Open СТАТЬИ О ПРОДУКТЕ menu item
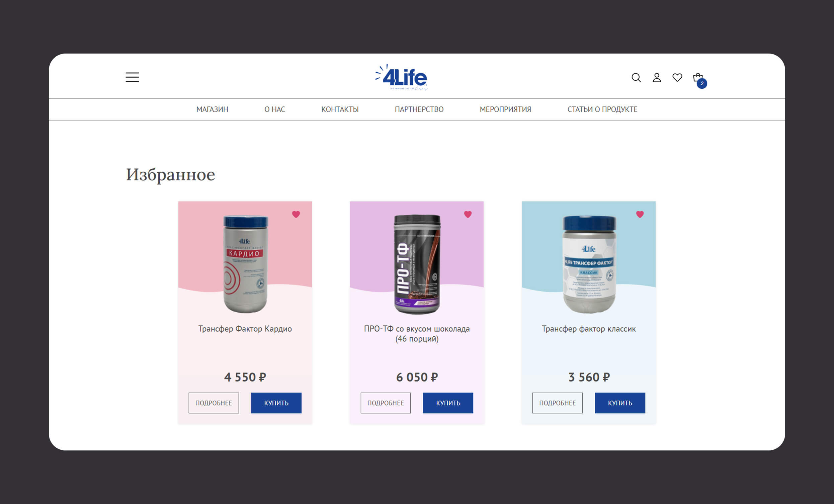Image resolution: width=834 pixels, height=504 pixels. click(602, 109)
